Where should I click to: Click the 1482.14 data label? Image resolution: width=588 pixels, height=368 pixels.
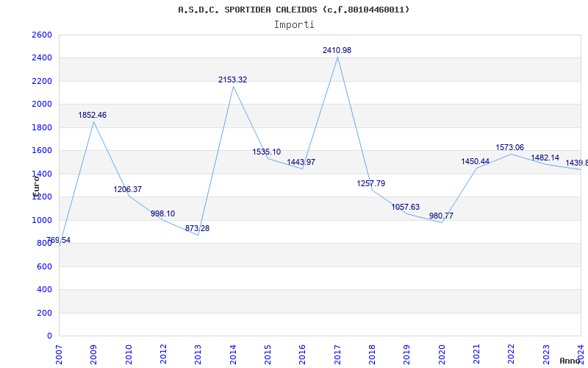(x=545, y=158)
